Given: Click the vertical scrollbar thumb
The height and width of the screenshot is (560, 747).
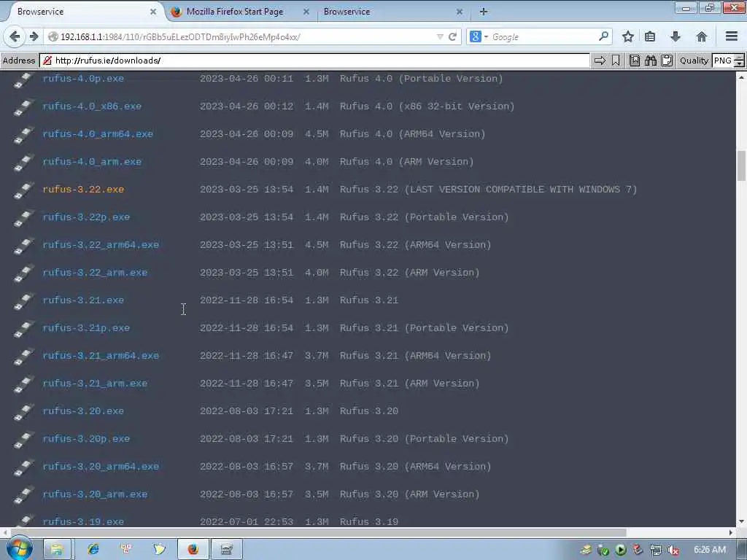Looking at the screenshot, I should pos(741,166).
